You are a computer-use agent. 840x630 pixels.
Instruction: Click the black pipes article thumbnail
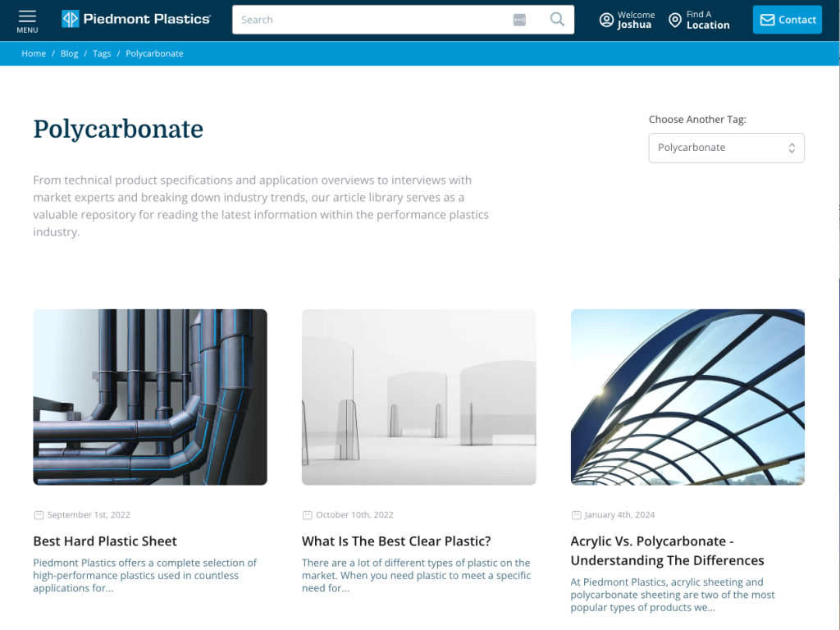click(x=150, y=397)
